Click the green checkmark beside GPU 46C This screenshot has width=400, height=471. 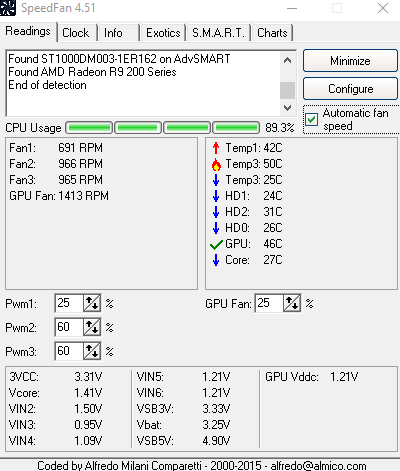216,244
